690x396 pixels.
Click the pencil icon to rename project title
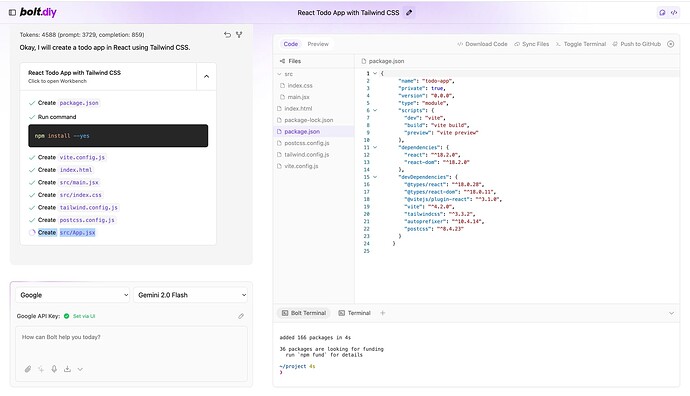(409, 13)
